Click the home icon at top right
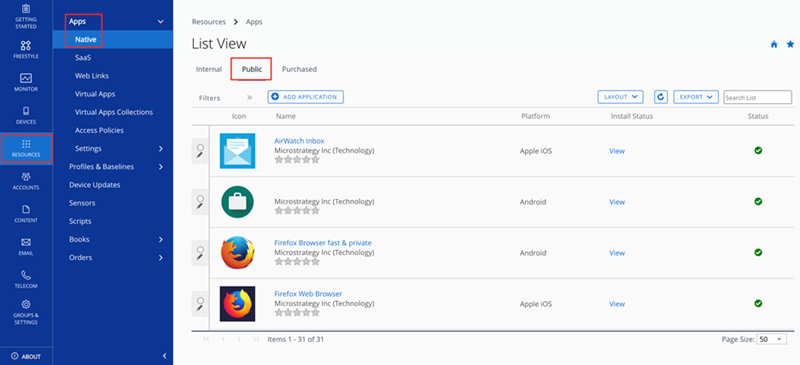Screen dimensions: 800x365 (x=774, y=44)
